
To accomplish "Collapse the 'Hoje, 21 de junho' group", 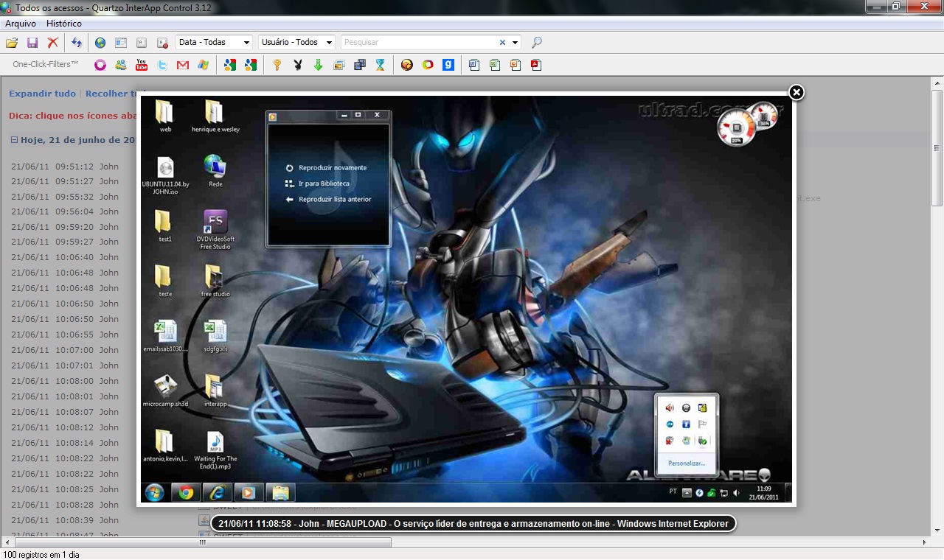I will [15, 139].
